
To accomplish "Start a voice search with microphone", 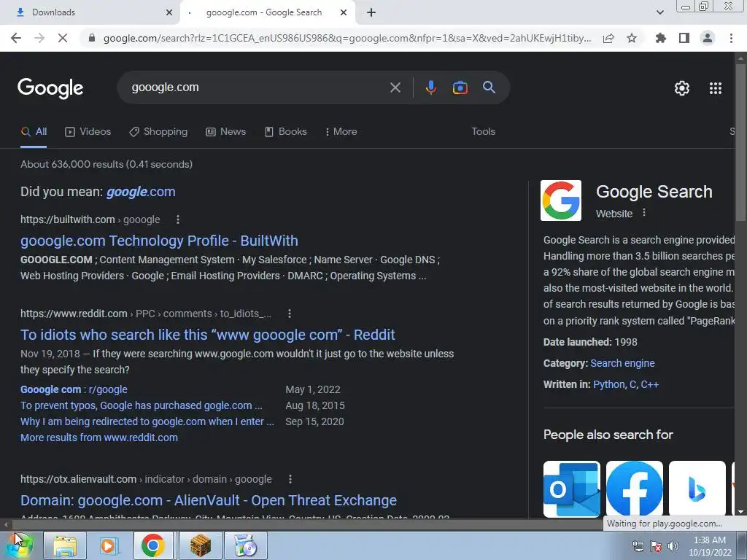I will (x=430, y=87).
